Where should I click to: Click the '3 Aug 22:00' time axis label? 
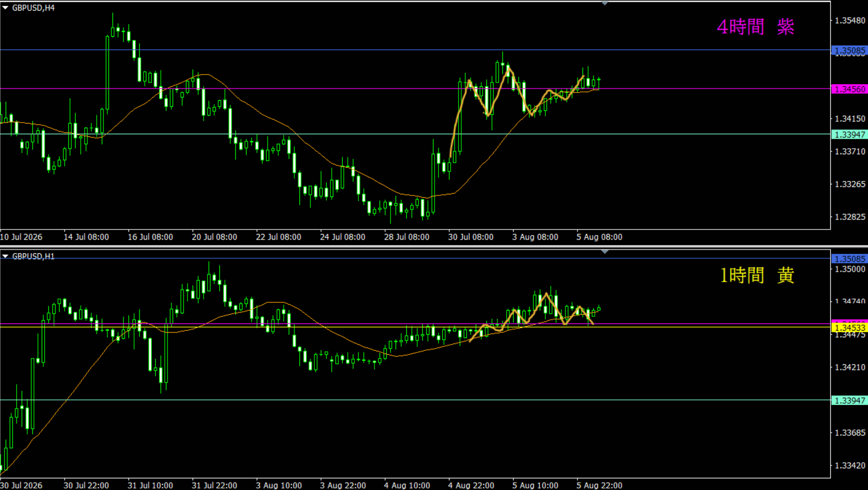(343, 486)
